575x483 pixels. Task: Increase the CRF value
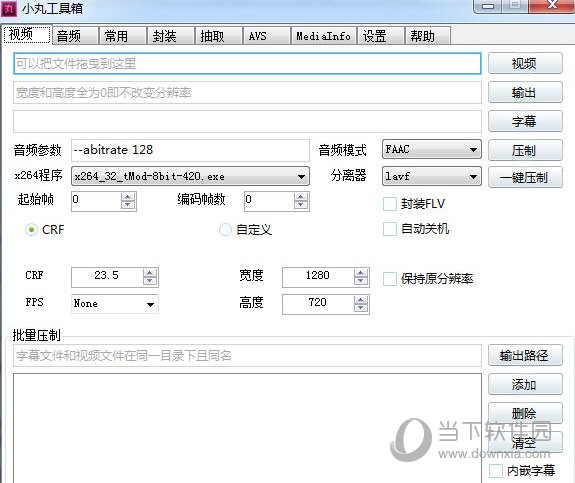(x=150, y=273)
